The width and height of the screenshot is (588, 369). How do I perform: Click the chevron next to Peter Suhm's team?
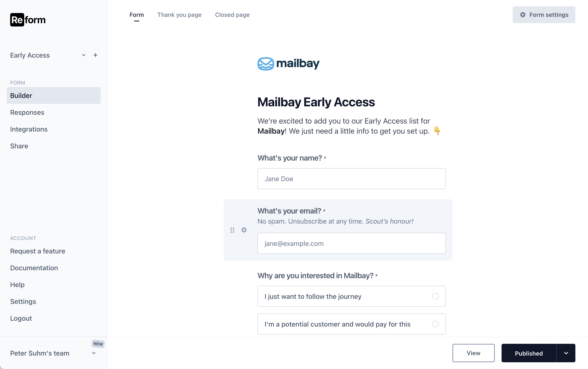pos(95,353)
